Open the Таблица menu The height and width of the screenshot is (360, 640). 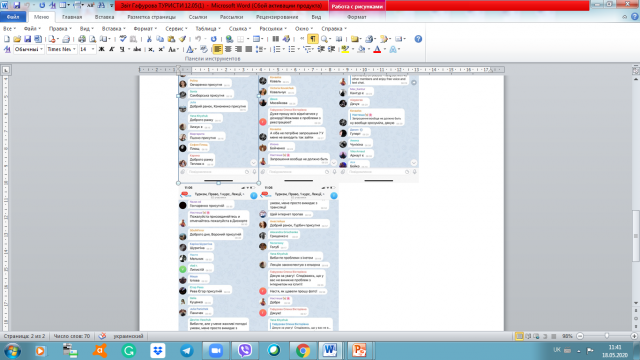point(208,29)
